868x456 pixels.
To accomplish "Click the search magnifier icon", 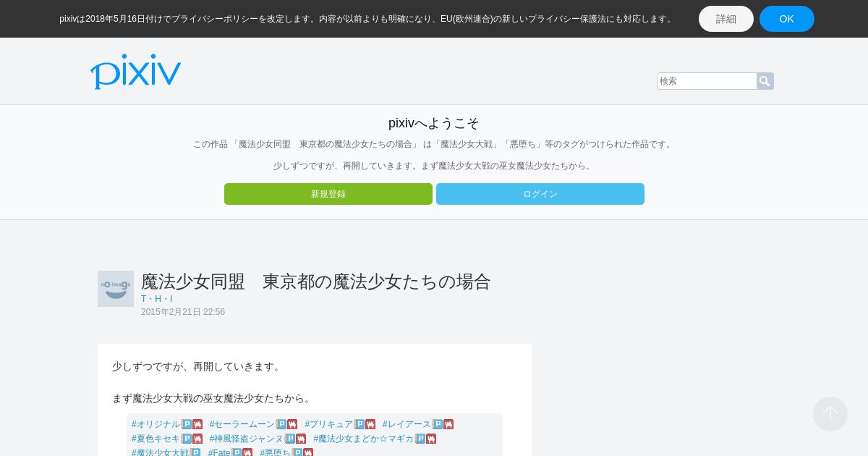I will pyautogui.click(x=765, y=81).
